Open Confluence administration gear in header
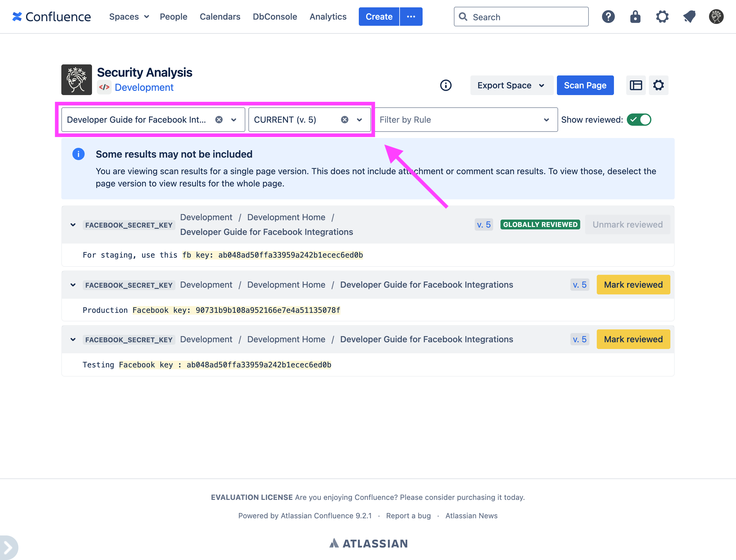This screenshot has height=560, width=736. [662, 17]
